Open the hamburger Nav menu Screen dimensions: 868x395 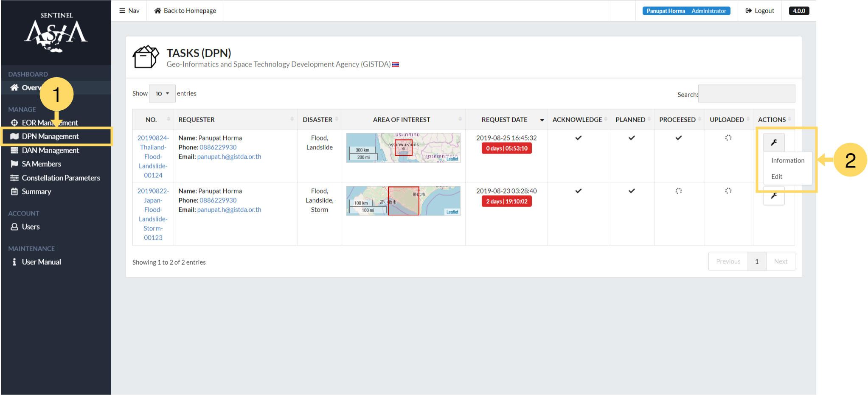129,11
